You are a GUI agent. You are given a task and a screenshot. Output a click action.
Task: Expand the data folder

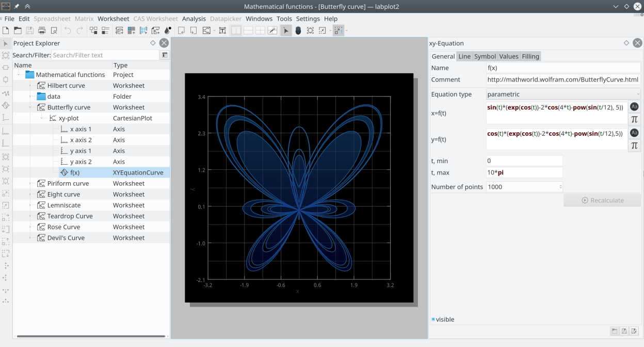30,97
